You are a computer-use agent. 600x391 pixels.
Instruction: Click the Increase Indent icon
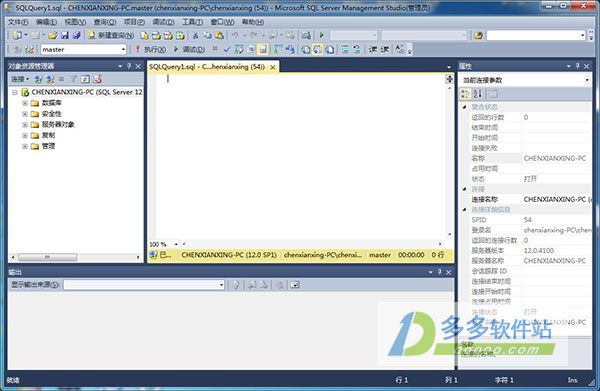tap(385, 49)
